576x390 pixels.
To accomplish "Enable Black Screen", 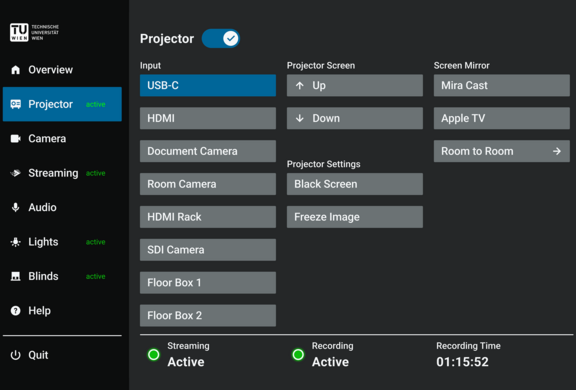I will (355, 184).
